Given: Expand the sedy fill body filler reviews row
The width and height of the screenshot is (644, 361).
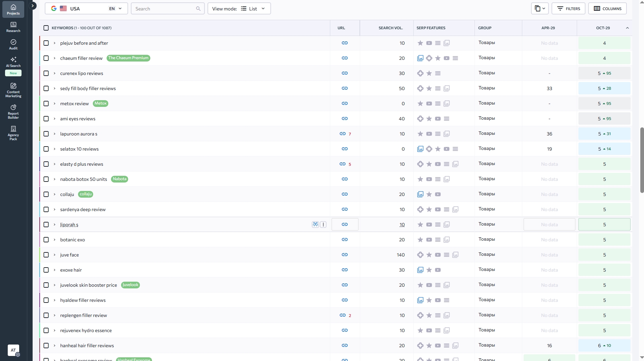Looking at the screenshot, I should tap(54, 88).
